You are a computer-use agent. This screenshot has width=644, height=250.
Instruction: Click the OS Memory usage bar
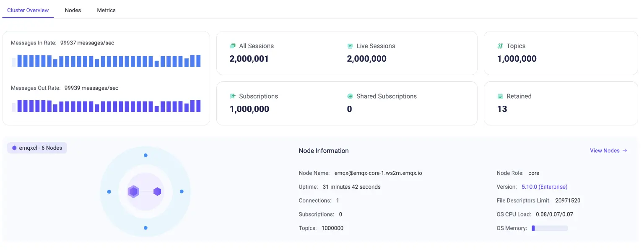point(549,228)
